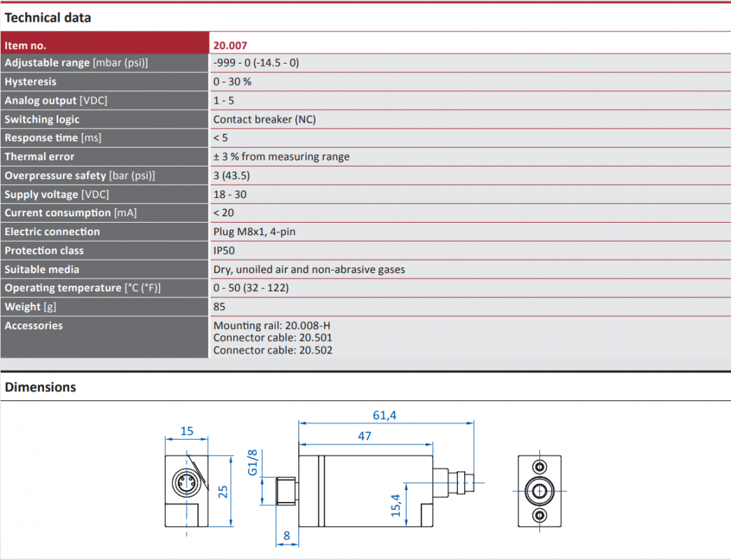Click the 'G1/8' thread label
Screen dimensions: 731x560
click(252, 462)
